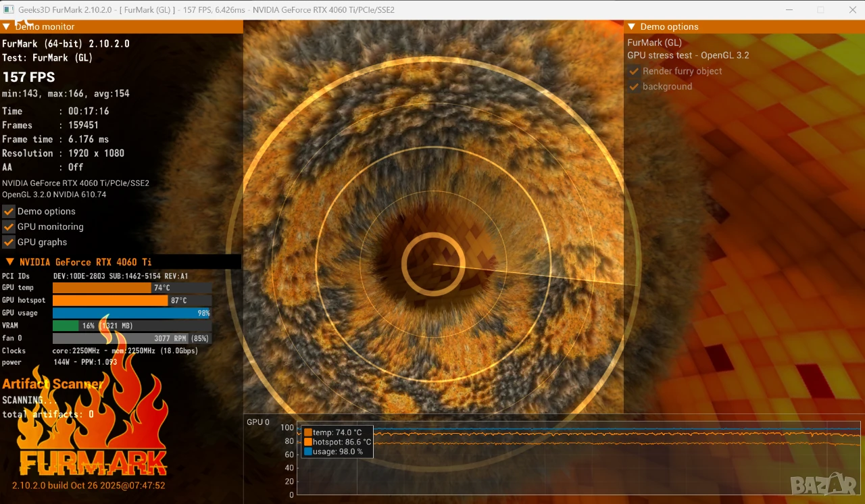
Task: Click the Frame time 6.176 ms value
Action: (89, 139)
